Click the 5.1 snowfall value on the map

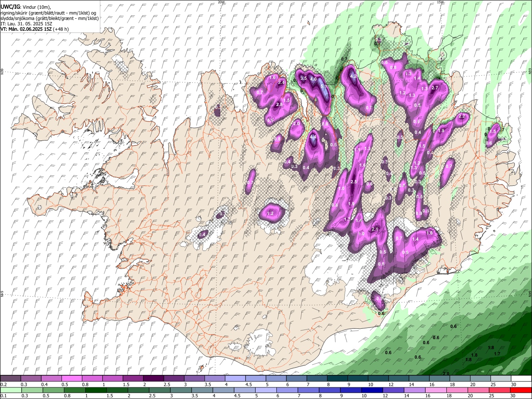324,86
